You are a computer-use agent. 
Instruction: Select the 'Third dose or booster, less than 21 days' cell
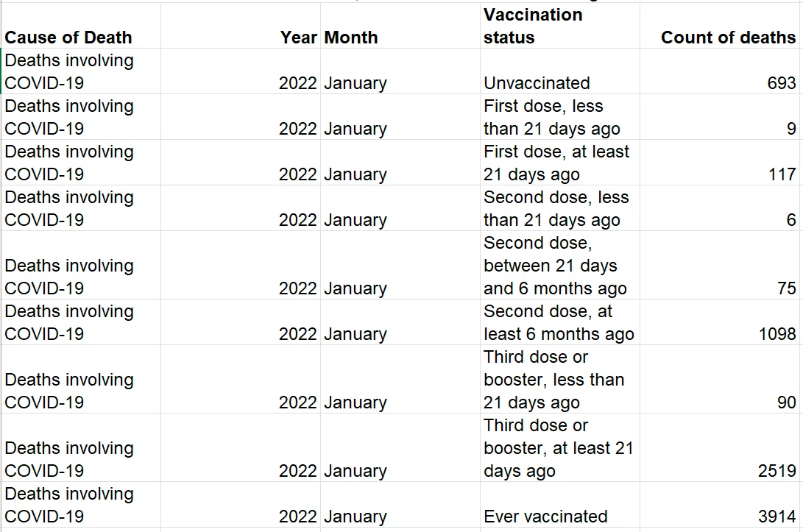coord(560,379)
